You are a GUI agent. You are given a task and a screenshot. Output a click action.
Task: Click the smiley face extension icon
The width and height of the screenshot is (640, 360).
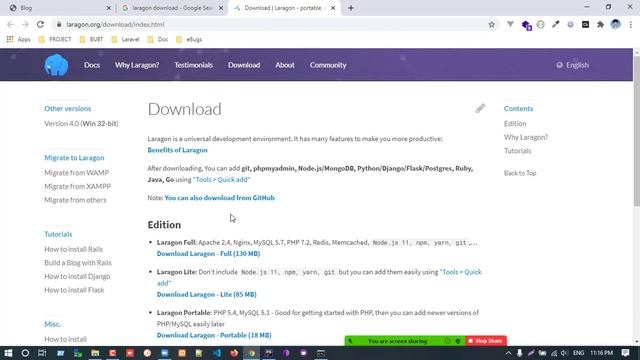click(540, 24)
